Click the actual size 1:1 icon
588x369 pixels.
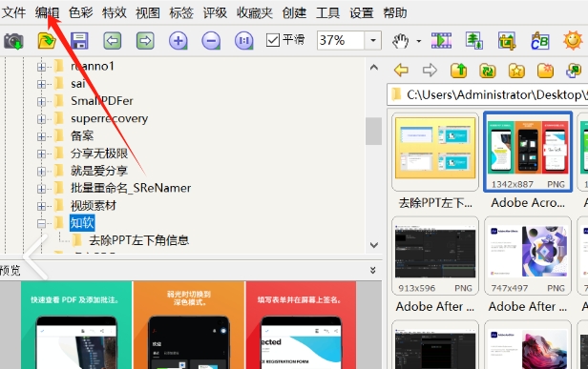[244, 40]
